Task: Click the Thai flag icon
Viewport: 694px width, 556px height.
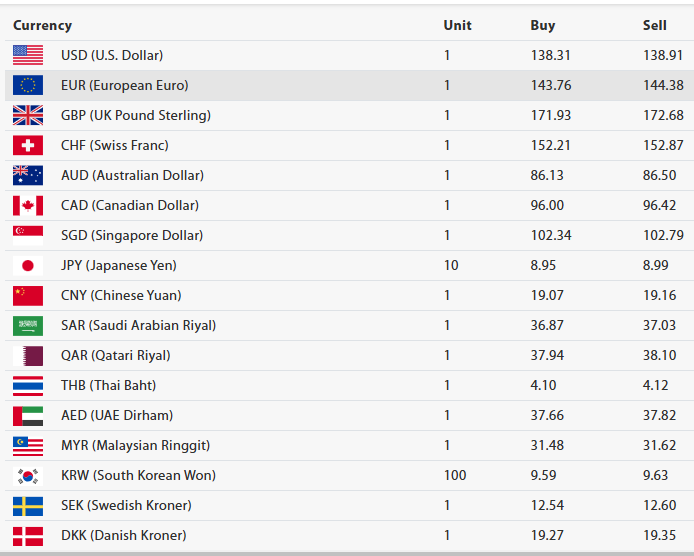Action: [28, 385]
